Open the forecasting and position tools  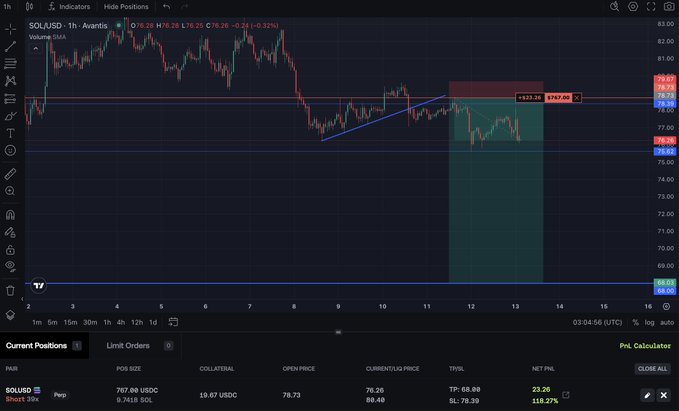10,99
